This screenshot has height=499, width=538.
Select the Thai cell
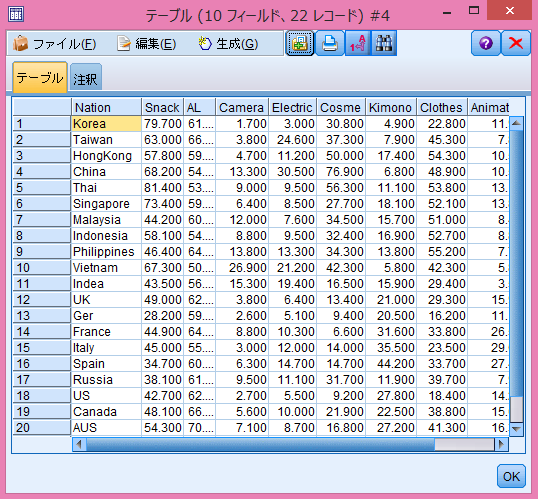coord(106,188)
